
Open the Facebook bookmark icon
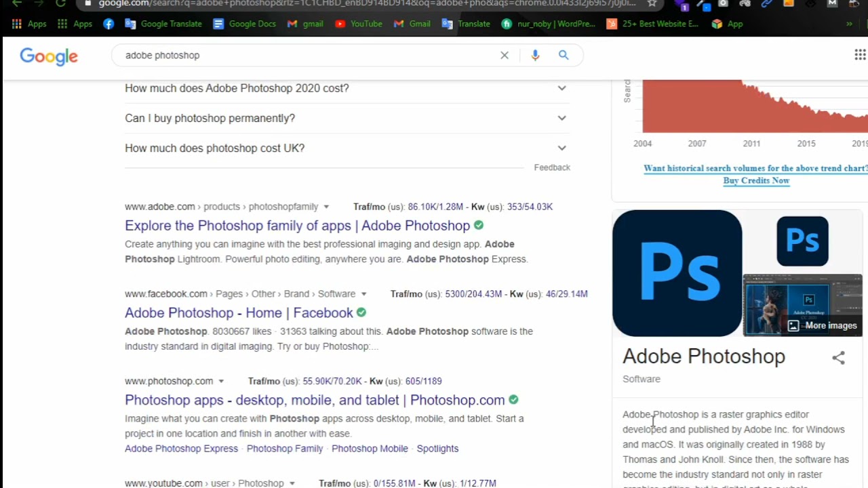point(108,24)
